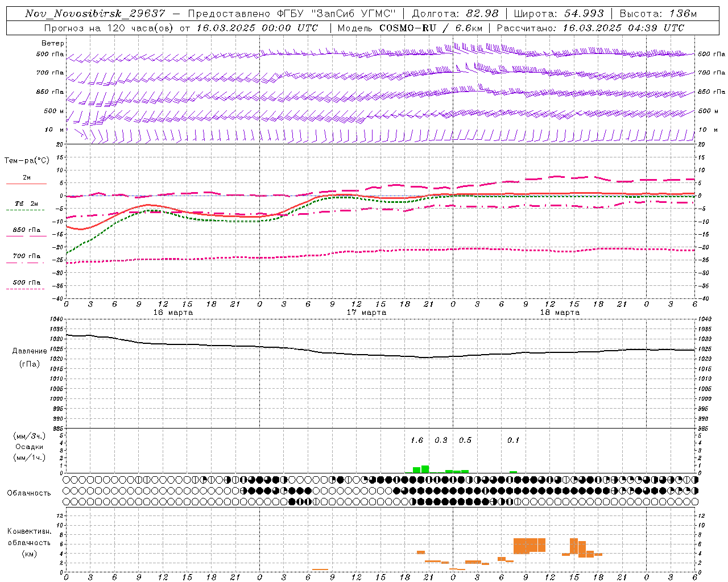Click the 16 марта date label
The height and width of the screenshot is (582, 728).
tap(173, 313)
